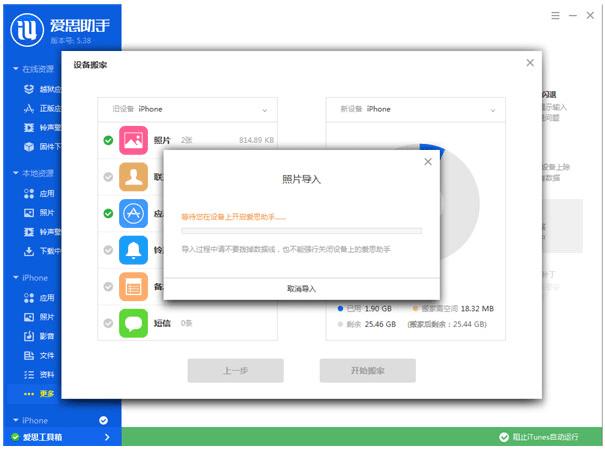The width and height of the screenshot is (605, 449).
Task: Click the 照片导入 dialog title
Action: click(301, 179)
